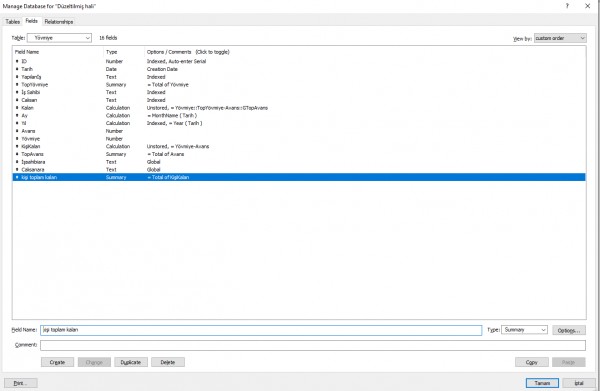Switch to the Relationships tab
Image resolution: width=600 pixels, height=391 pixels.
[59, 22]
